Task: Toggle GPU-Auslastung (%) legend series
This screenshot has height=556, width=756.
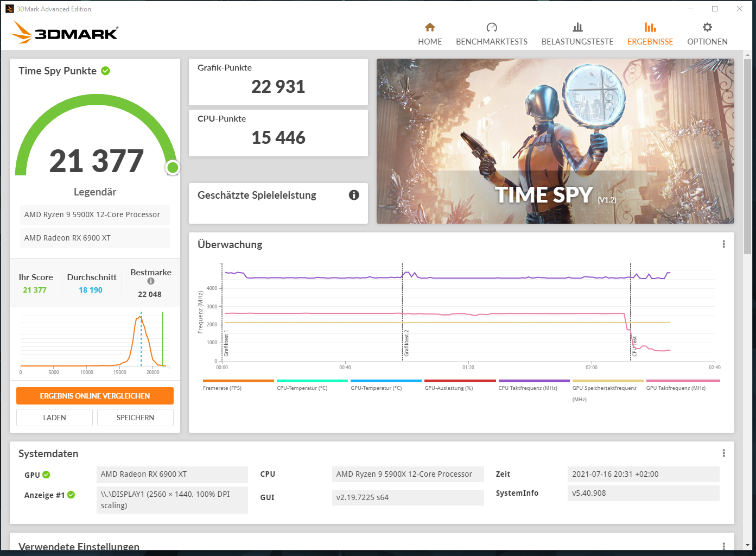Action: (460, 385)
